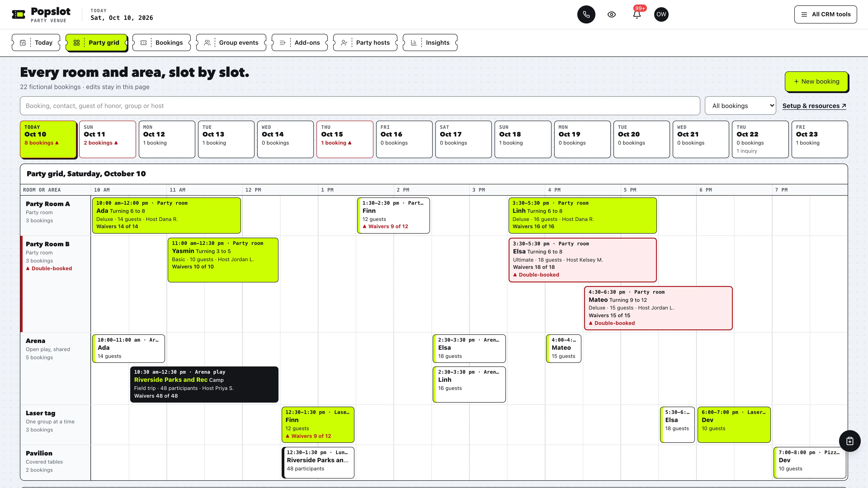Open Yasmin's 11:00 am Party Room B booking
The height and width of the screenshot is (488, 868).
(x=223, y=260)
